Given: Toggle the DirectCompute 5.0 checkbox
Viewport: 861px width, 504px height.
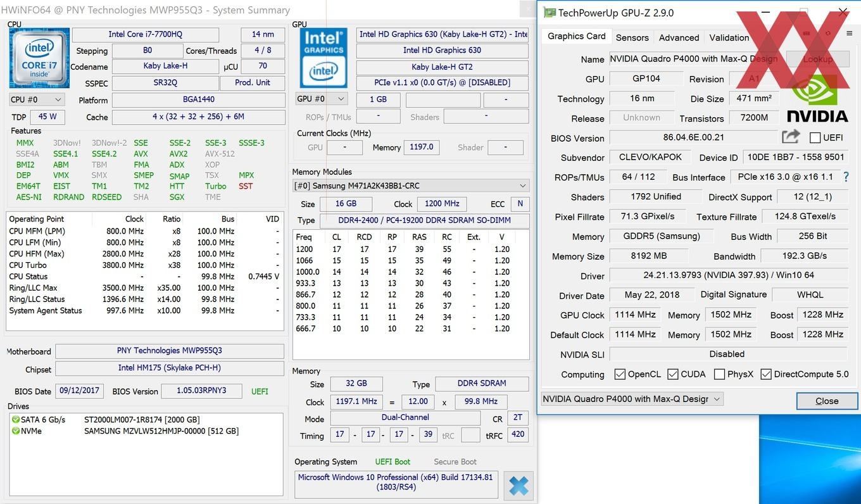Looking at the screenshot, I should (x=766, y=374).
